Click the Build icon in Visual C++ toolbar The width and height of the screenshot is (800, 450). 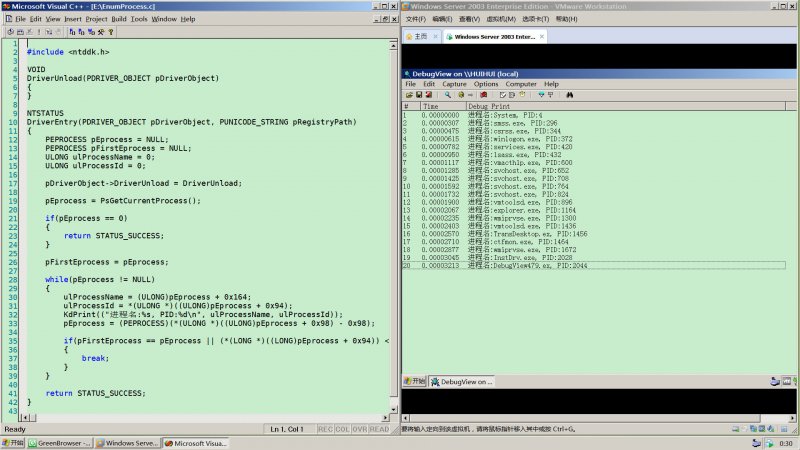click(x=20, y=32)
